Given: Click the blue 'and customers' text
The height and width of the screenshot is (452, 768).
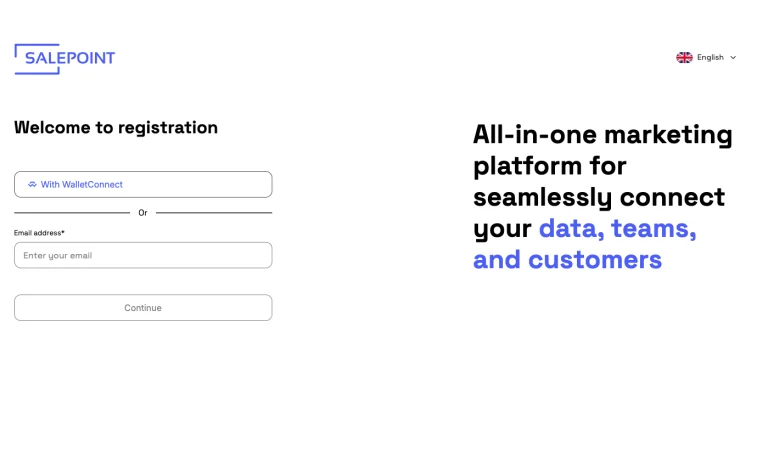Looking at the screenshot, I should click(x=567, y=260).
